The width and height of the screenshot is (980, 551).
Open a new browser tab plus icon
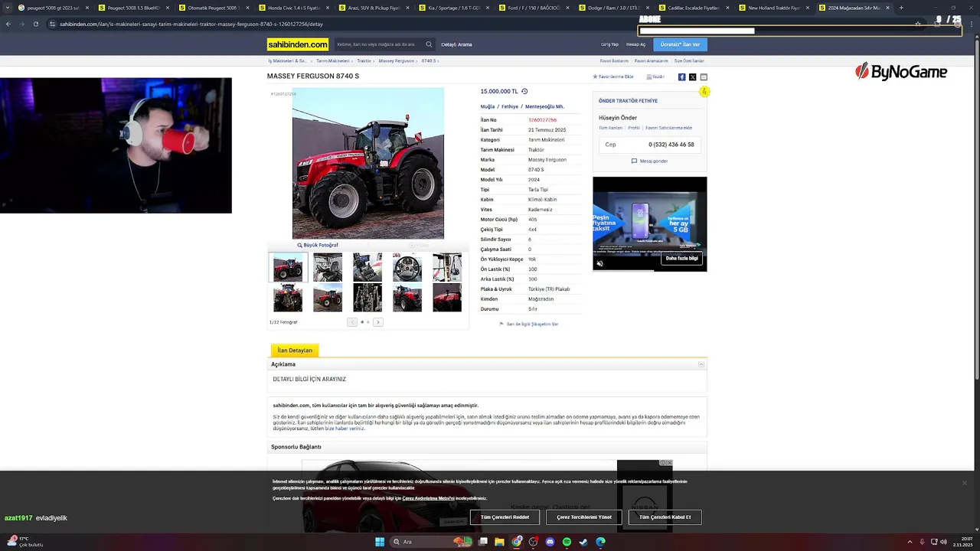tap(901, 8)
